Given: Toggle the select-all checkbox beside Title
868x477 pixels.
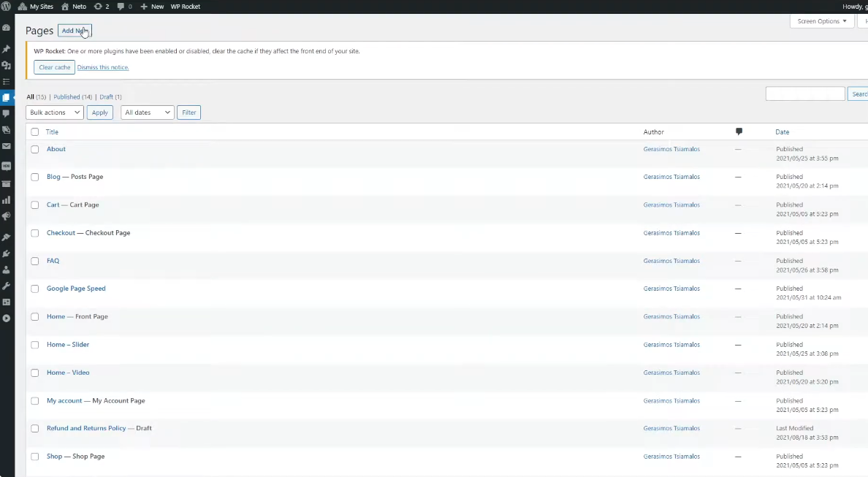Looking at the screenshot, I should coord(34,132).
